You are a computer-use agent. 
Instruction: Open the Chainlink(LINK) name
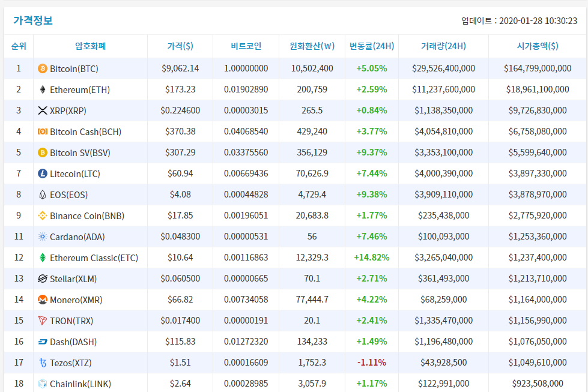point(80,384)
